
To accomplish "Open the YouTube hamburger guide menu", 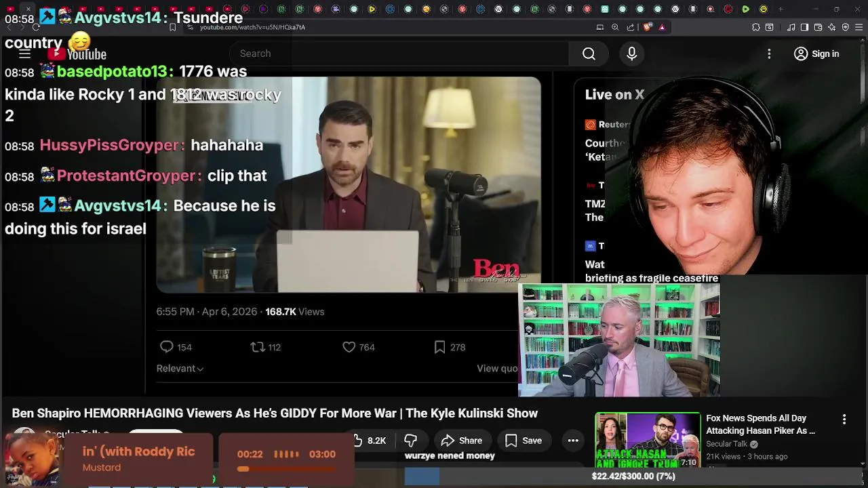I will pos(24,54).
